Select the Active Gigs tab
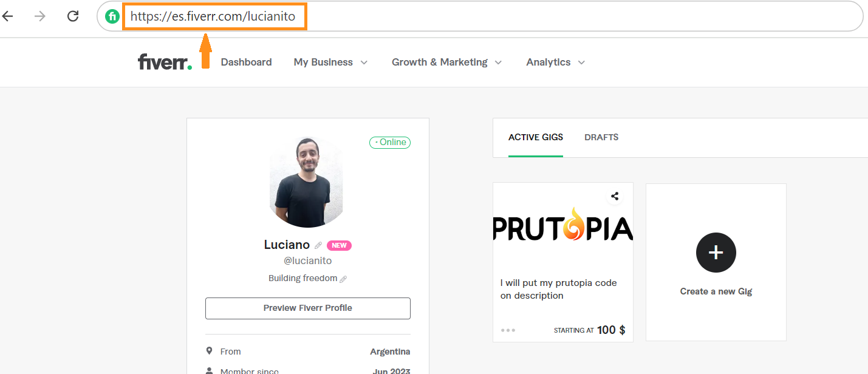This screenshot has height=374, width=868. (x=535, y=137)
